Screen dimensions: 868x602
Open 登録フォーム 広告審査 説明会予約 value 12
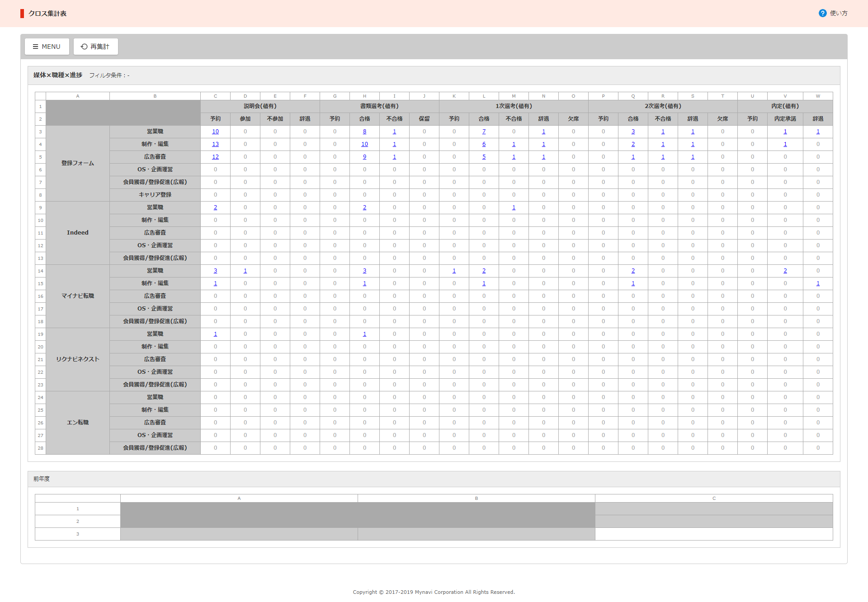tap(215, 157)
